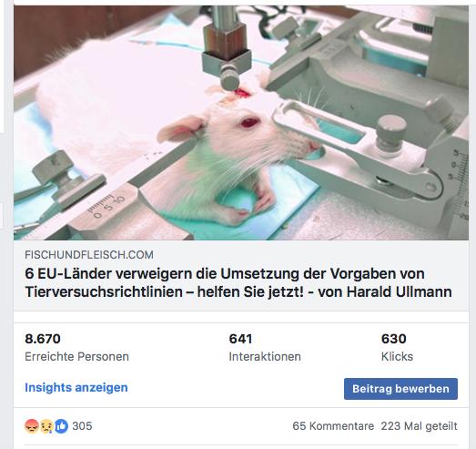Click the FISCHUNDFLEISCH.COM source label

point(89,255)
